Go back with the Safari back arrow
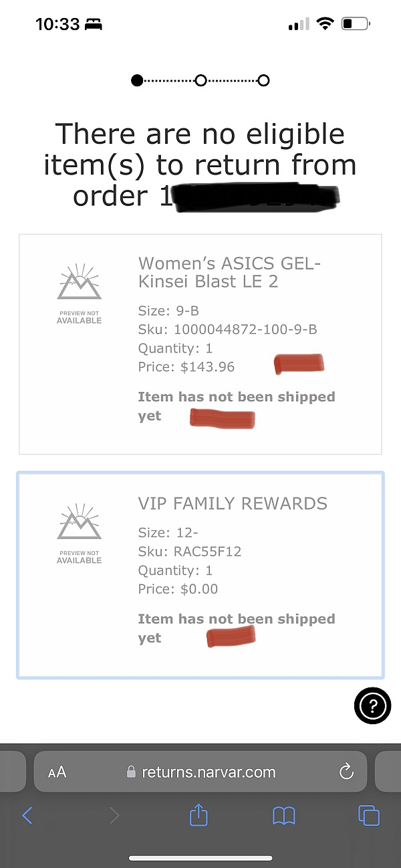Image resolution: width=401 pixels, height=868 pixels. pyautogui.click(x=27, y=815)
